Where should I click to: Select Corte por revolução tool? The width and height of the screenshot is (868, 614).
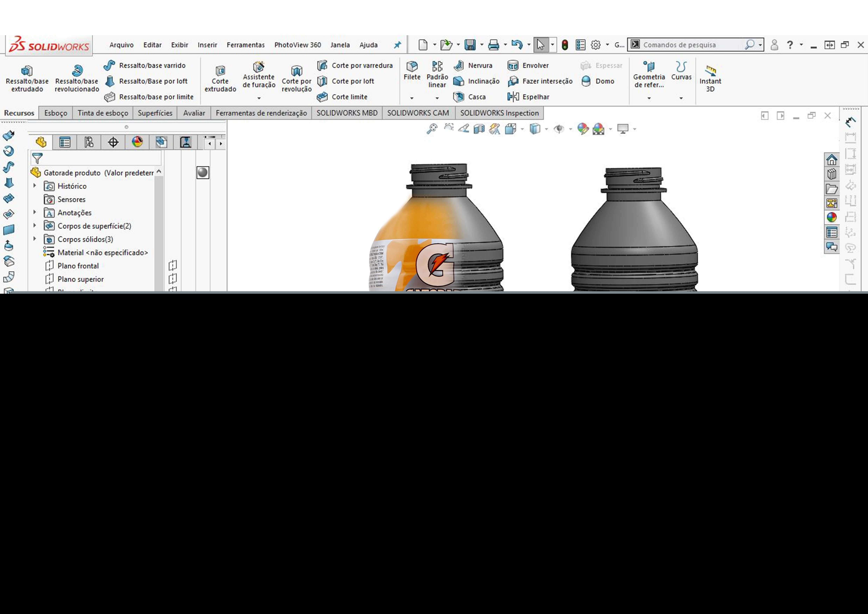point(296,78)
